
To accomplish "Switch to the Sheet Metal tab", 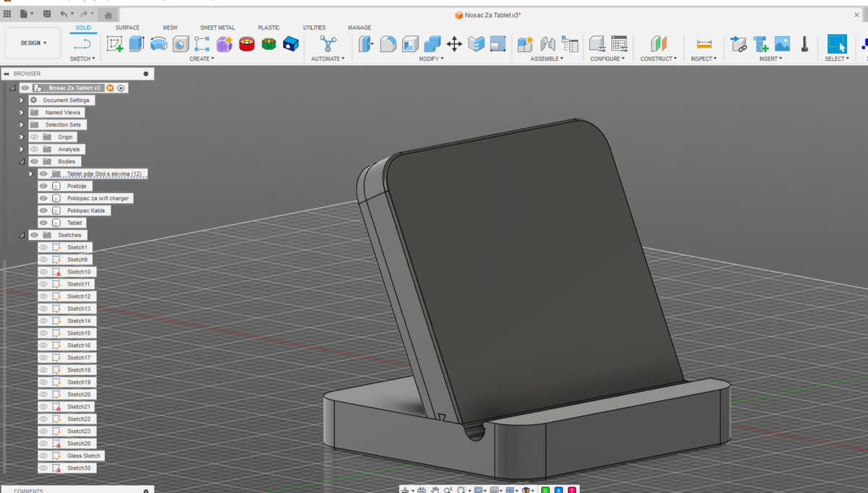I will 217,27.
